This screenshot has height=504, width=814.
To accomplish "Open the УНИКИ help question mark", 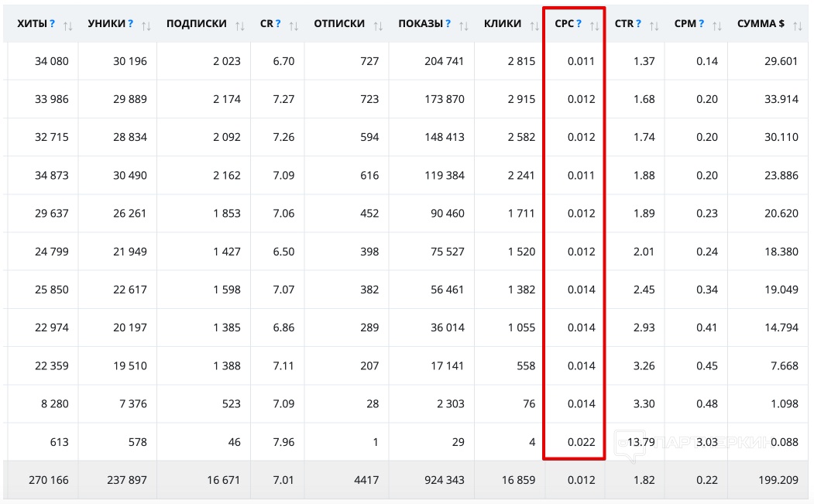I will [x=131, y=23].
